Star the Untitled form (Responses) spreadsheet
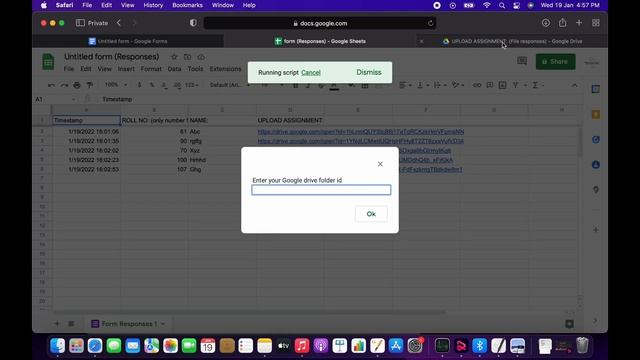Screen dimensions: 640x360 174,57
